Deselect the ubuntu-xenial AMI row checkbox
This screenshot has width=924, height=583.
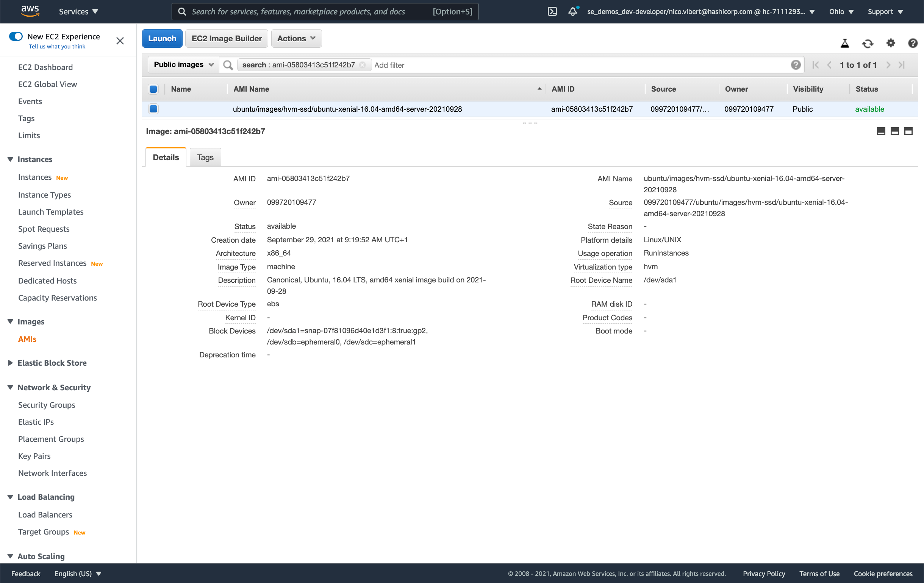[x=153, y=109]
